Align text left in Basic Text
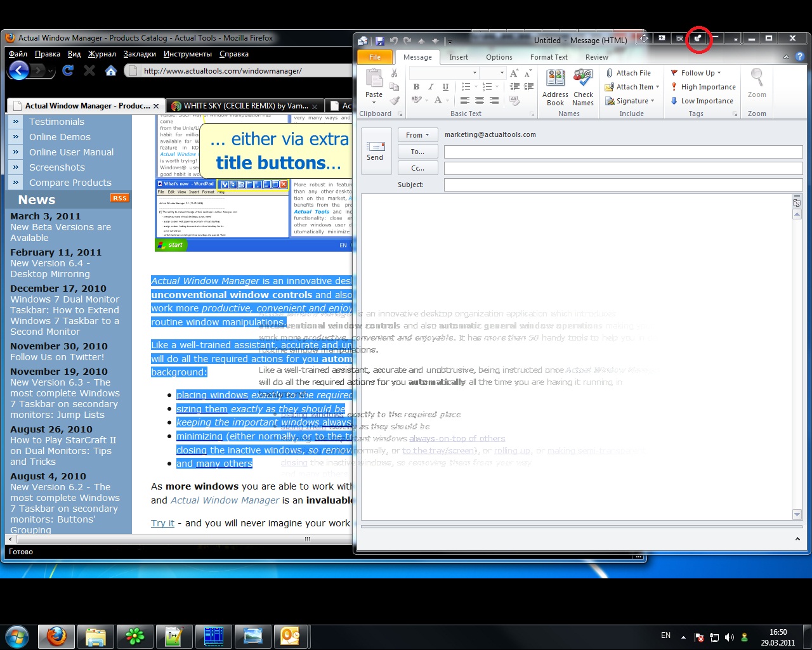The height and width of the screenshot is (650, 812). point(465,100)
